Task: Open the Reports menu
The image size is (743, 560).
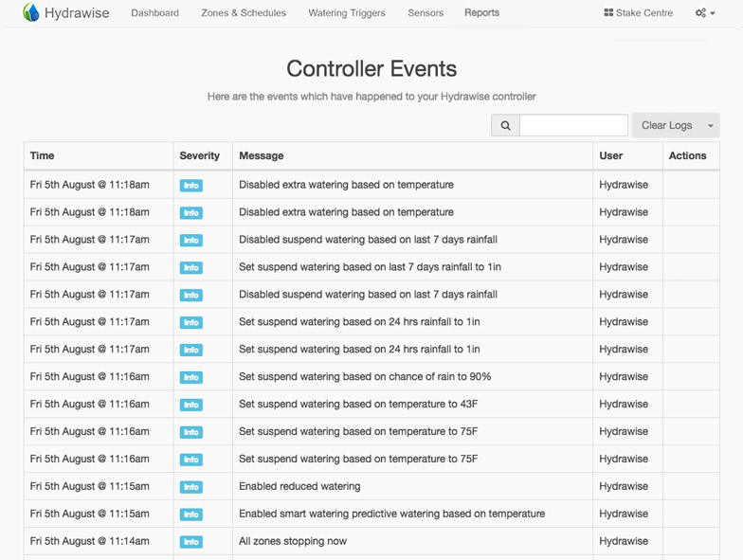Action: (481, 13)
